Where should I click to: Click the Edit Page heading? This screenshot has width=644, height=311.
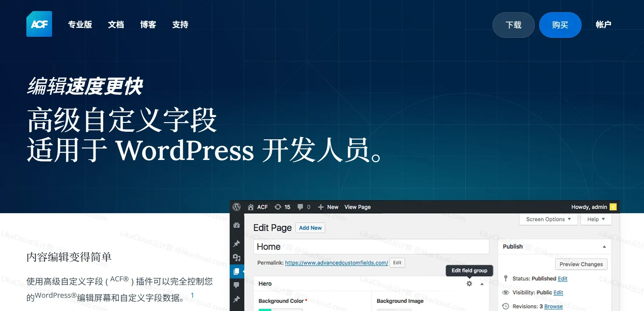(x=272, y=228)
